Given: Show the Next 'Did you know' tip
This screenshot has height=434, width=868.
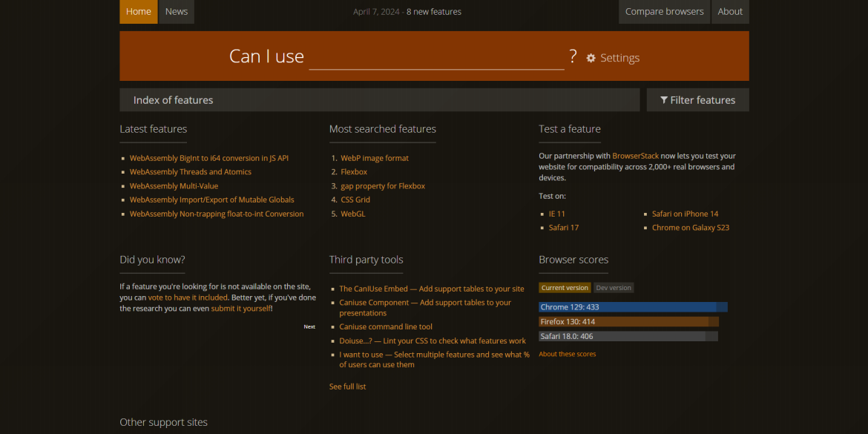Looking at the screenshot, I should [309, 326].
